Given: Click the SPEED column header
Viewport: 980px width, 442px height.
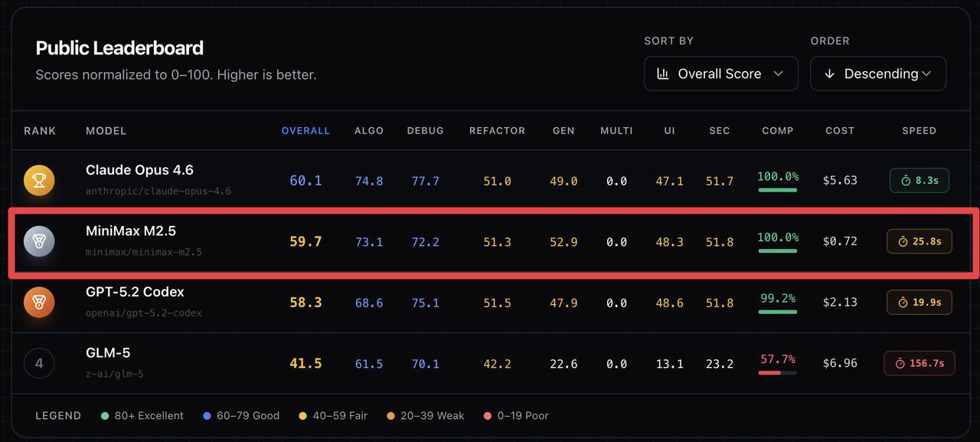Looking at the screenshot, I should pos(919,131).
